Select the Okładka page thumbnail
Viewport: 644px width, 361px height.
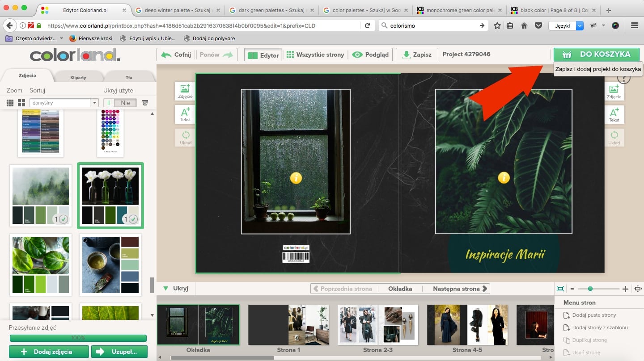[x=198, y=325]
